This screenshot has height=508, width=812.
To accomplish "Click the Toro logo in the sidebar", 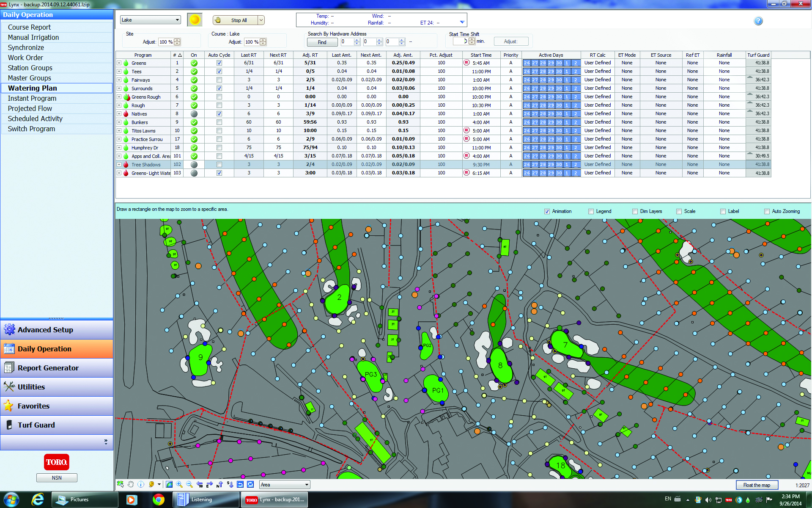I will 56,462.
